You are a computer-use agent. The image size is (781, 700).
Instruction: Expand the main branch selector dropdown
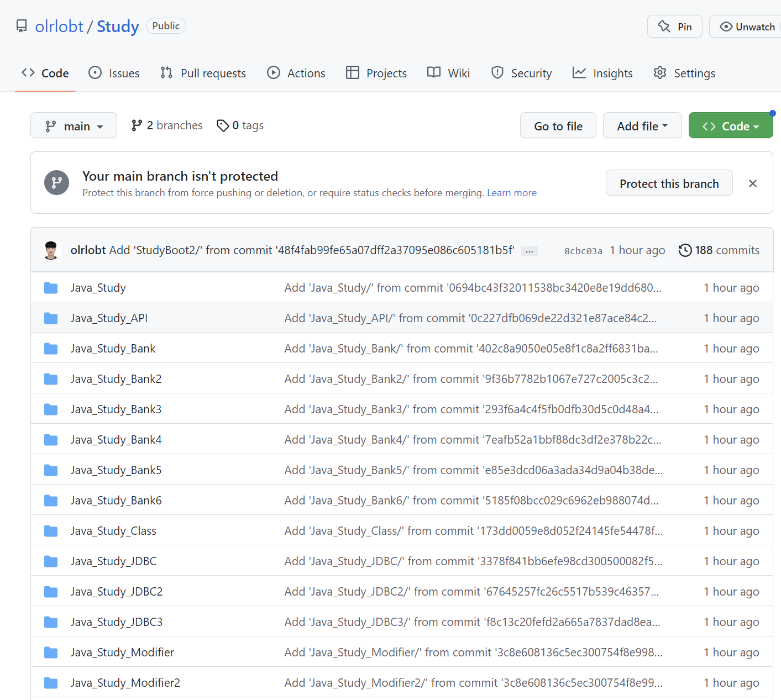tap(74, 125)
